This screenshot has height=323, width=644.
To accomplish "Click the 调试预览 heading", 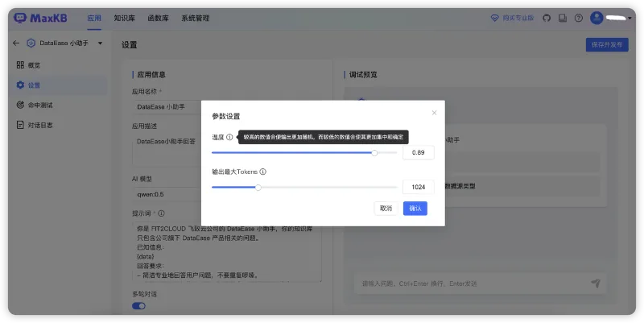I will point(363,75).
